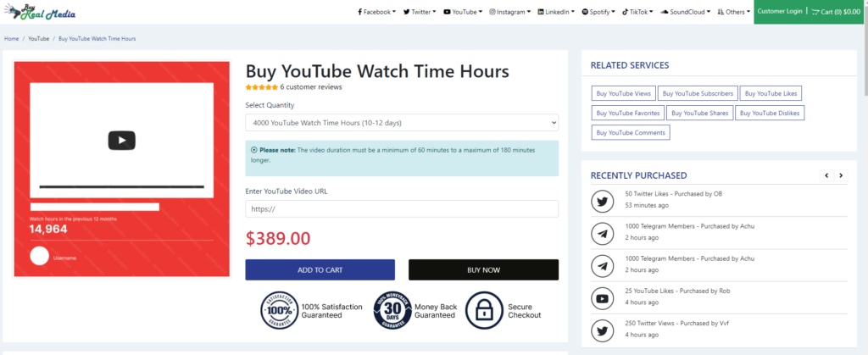
Task: Open the Buy YouTube Subscribers related service
Action: tap(698, 93)
